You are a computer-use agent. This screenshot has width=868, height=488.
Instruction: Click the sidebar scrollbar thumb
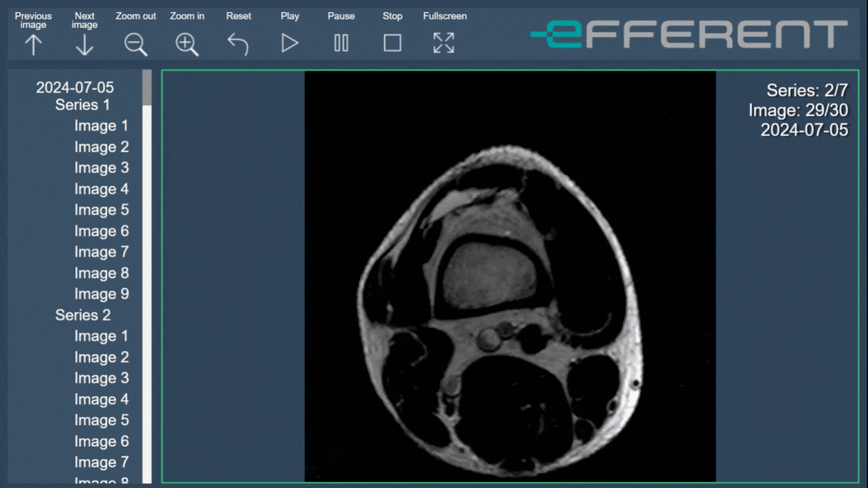pos(147,87)
